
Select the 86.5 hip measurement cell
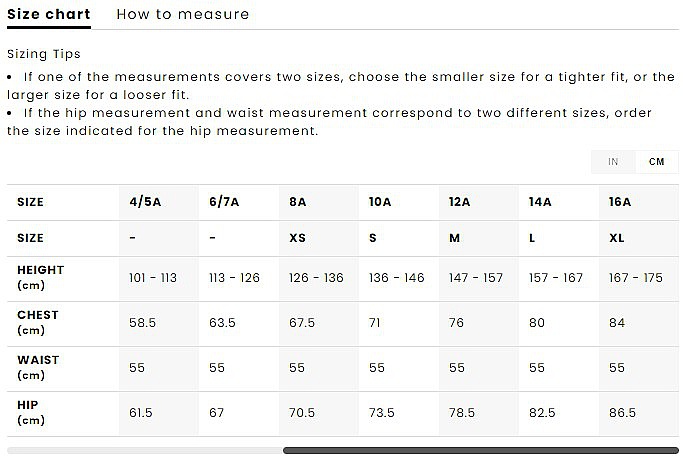(x=624, y=413)
